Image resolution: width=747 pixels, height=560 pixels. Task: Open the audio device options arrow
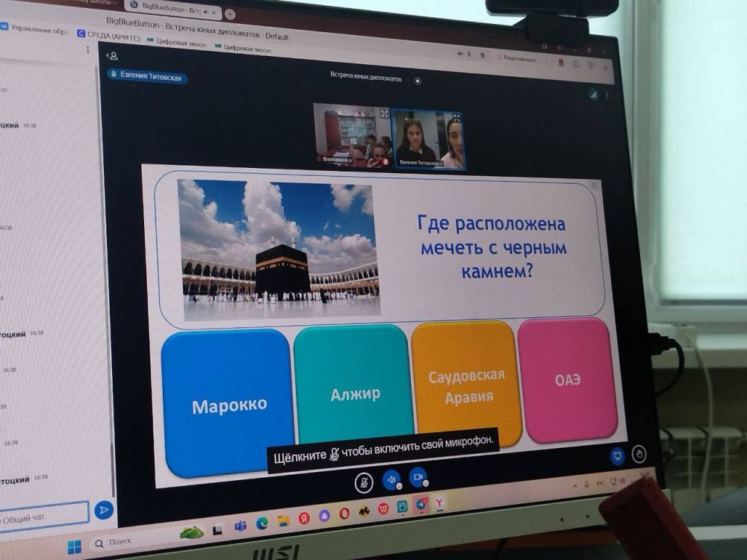400,486
